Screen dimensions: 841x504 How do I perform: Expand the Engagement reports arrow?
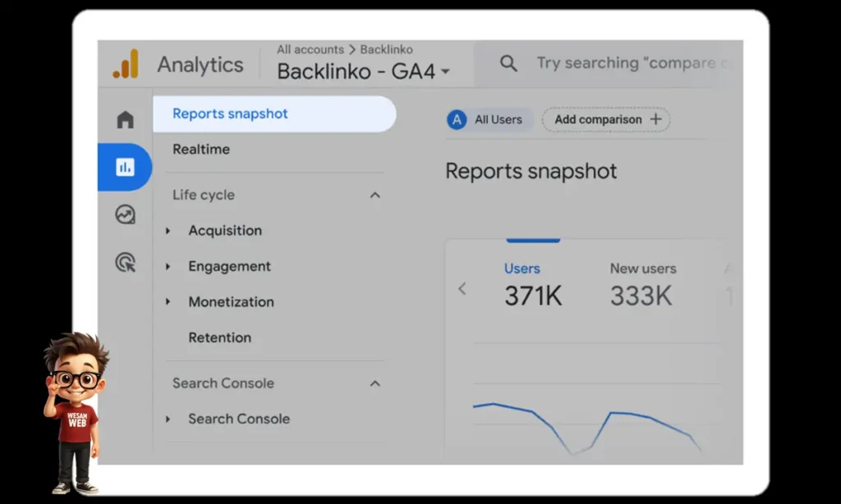168,267
